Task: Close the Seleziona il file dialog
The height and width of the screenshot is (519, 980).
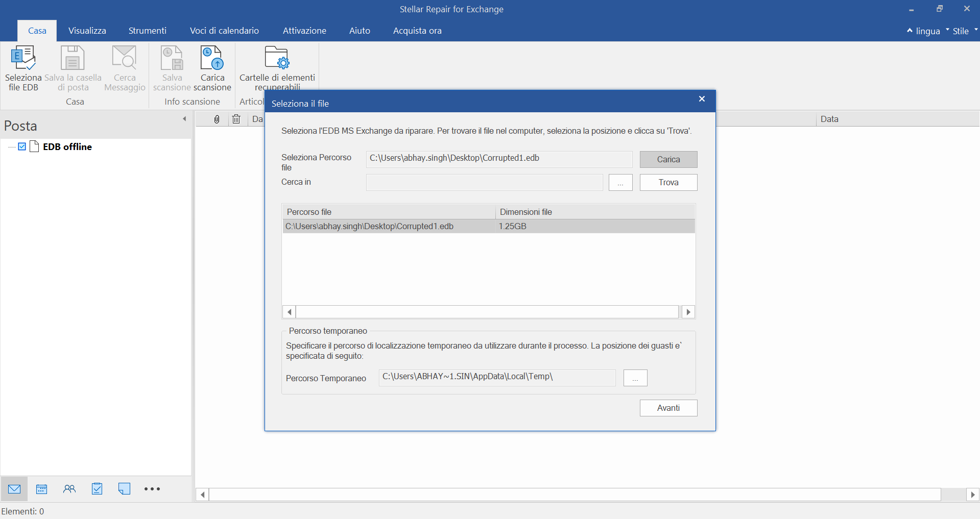Action: [x=702, y=99]
